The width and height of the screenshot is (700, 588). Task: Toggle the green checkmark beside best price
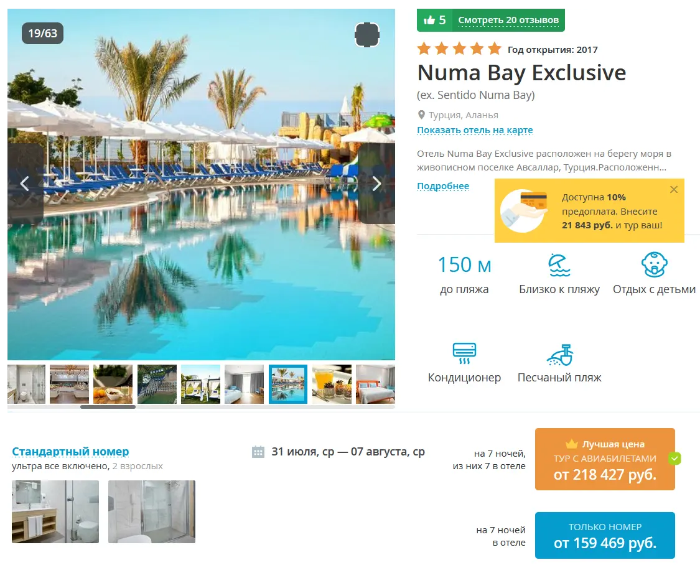[674, 458]
